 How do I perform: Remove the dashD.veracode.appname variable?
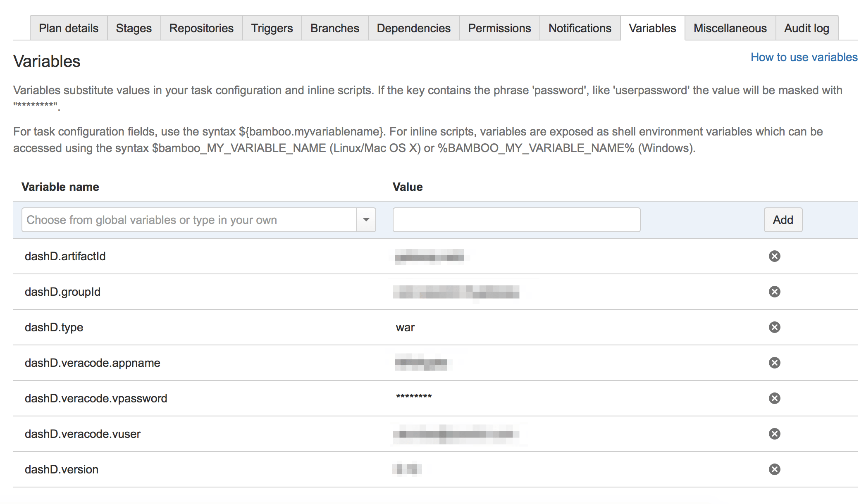(x=774, y=363)
